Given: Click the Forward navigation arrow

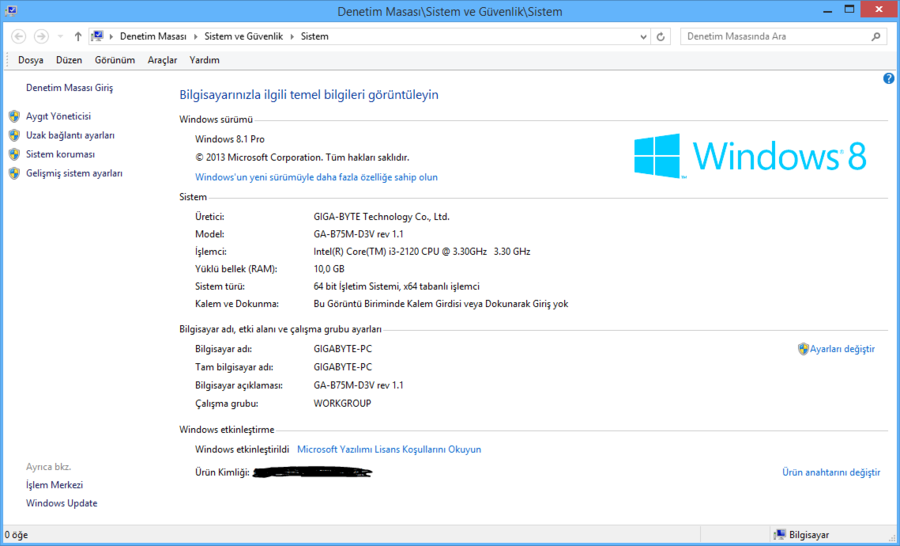Looking at the screenshot, I should tap(41, 36).
